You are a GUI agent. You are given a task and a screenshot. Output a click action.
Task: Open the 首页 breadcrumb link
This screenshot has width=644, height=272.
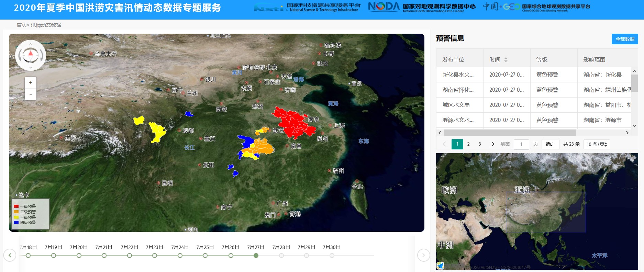[x=21, y=25]
